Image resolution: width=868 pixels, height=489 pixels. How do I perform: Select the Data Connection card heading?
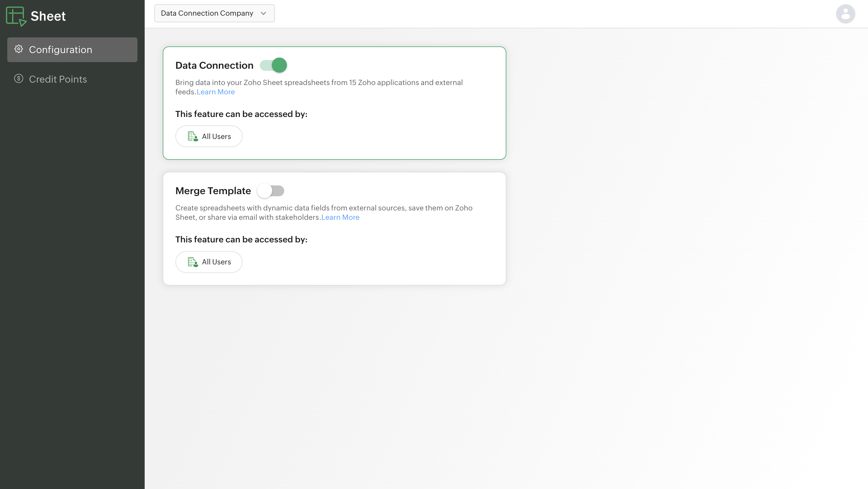[214, 65]
